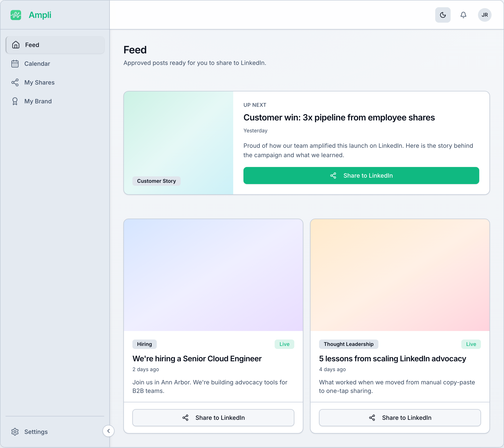Click the Ampli logo icon

click(x=16, y=15)
